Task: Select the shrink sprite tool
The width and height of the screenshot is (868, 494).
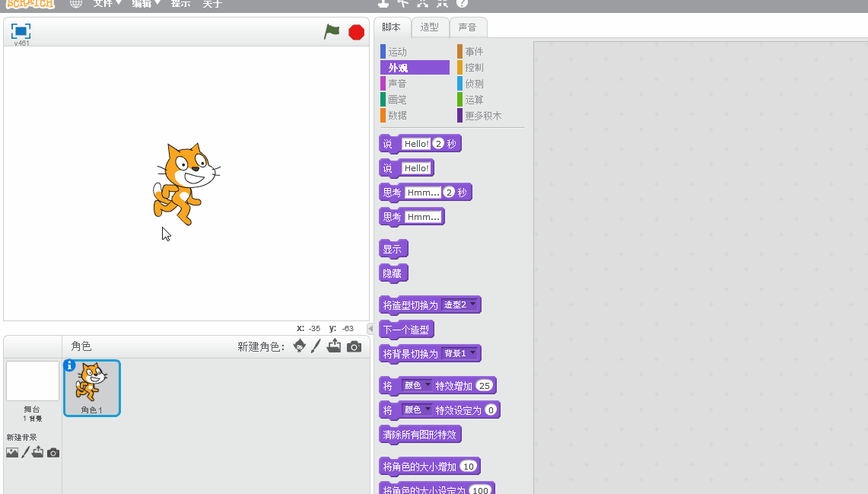Action: 442,3
